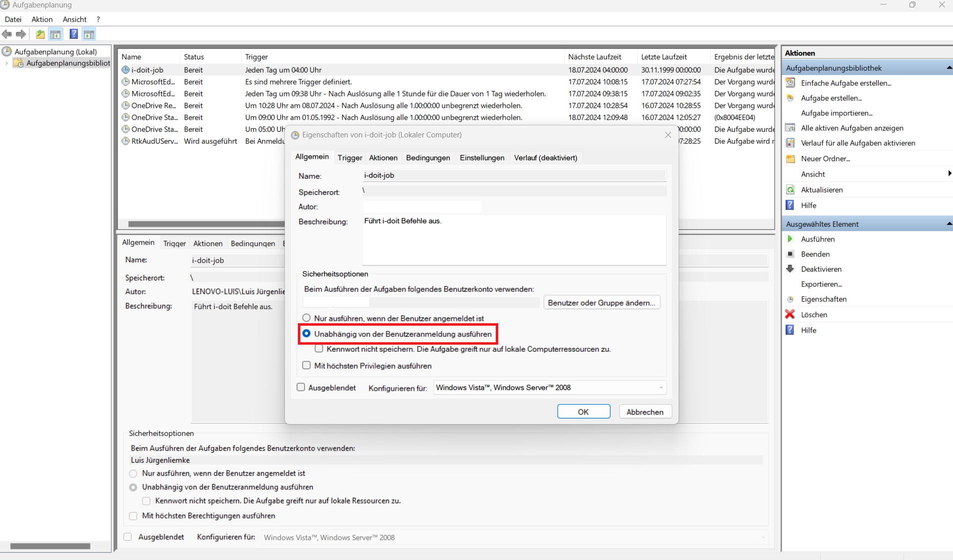This screenshot has height=560, width=953.
Task: Collapse the 'Ausgewähltes Element' actions section
Action: click(x=949, y=224)
